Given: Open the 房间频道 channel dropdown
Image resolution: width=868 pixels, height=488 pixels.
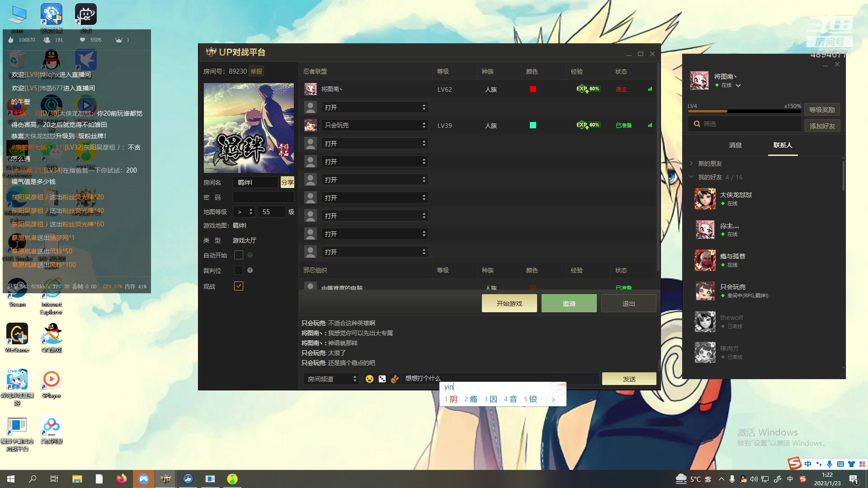Looking at the screenshot, I should pyautogui.click(x=331, y=379).
